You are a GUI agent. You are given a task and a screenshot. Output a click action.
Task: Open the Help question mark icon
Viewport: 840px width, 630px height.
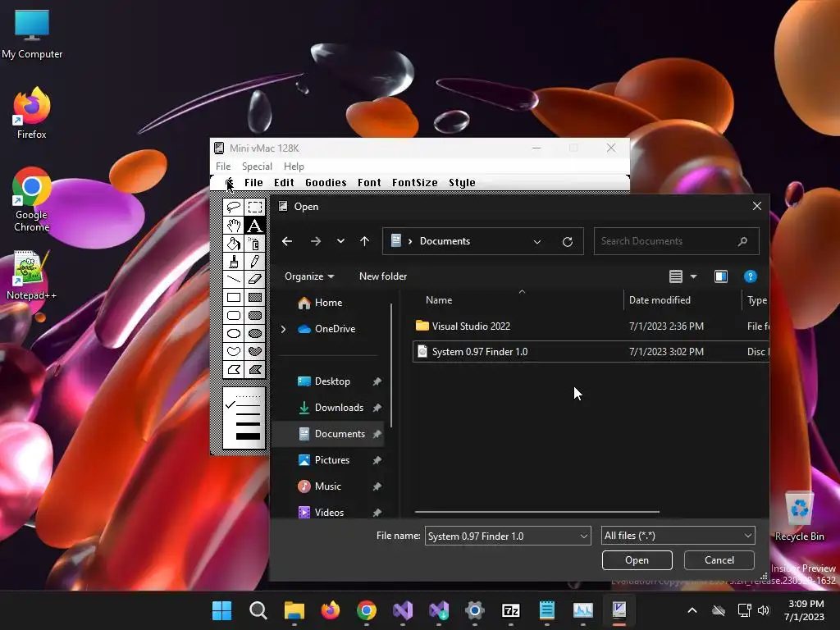750,276
